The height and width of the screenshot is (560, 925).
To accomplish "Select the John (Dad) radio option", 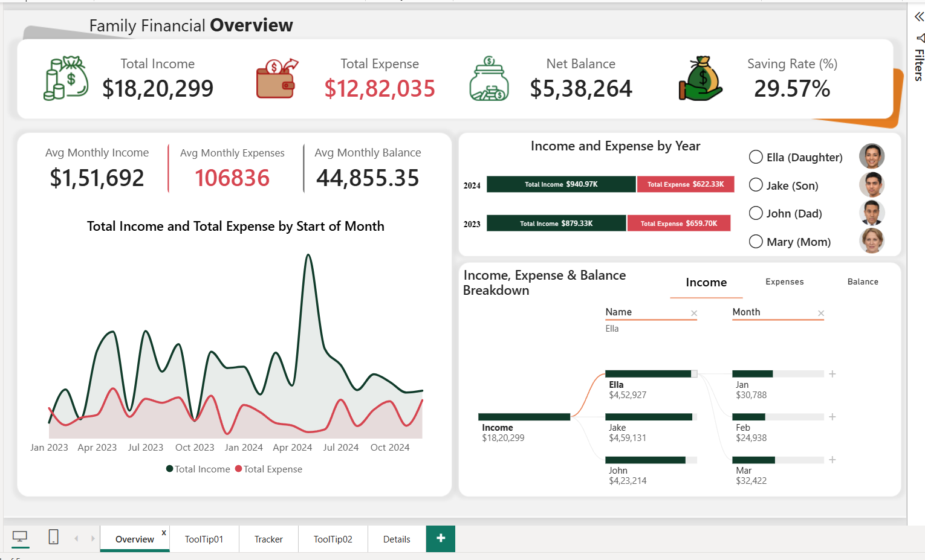I will tap(756, 213).
